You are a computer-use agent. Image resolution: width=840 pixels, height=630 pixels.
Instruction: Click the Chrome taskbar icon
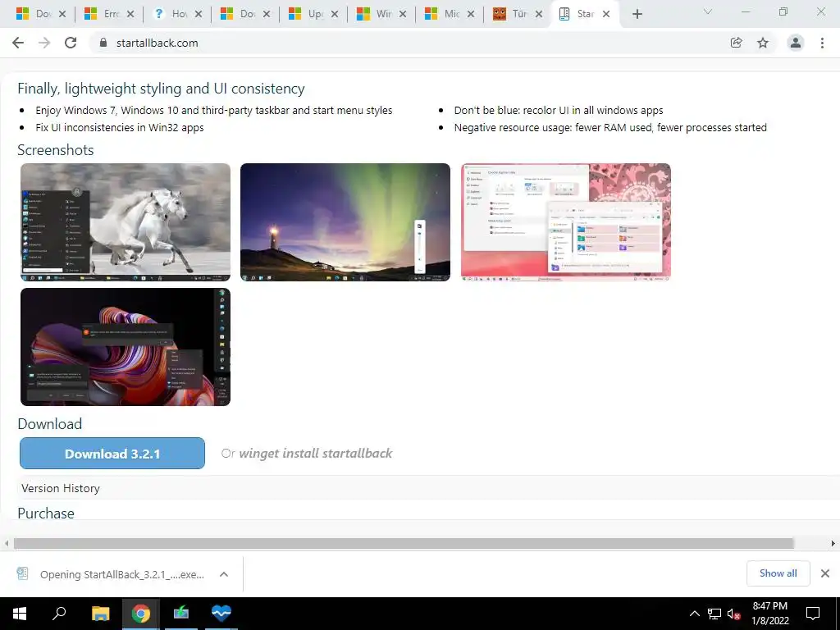point(141,613)
